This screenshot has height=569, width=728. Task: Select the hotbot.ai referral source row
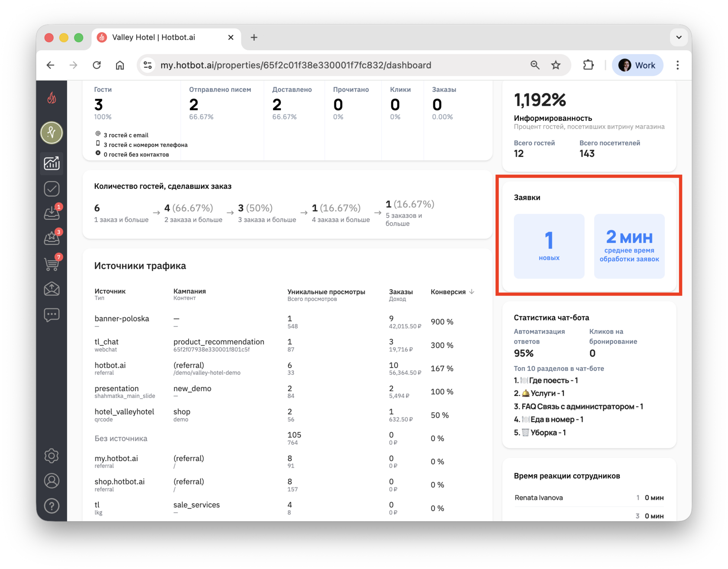tap(287, 369)
